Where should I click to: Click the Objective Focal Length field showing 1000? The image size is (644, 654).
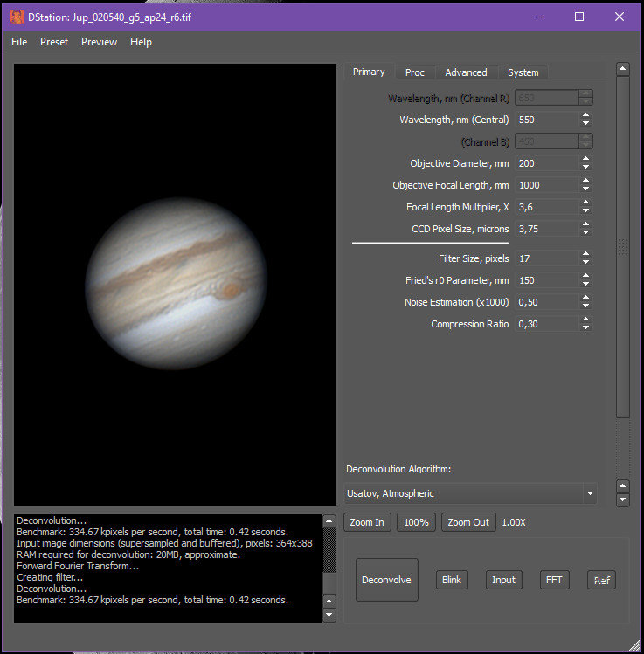click(547, 185)
